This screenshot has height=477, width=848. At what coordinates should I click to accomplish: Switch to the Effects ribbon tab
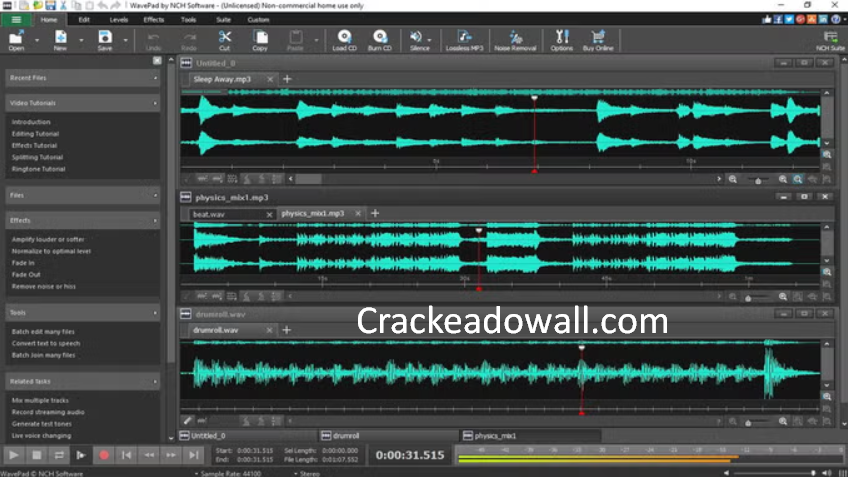coord(154,19)
